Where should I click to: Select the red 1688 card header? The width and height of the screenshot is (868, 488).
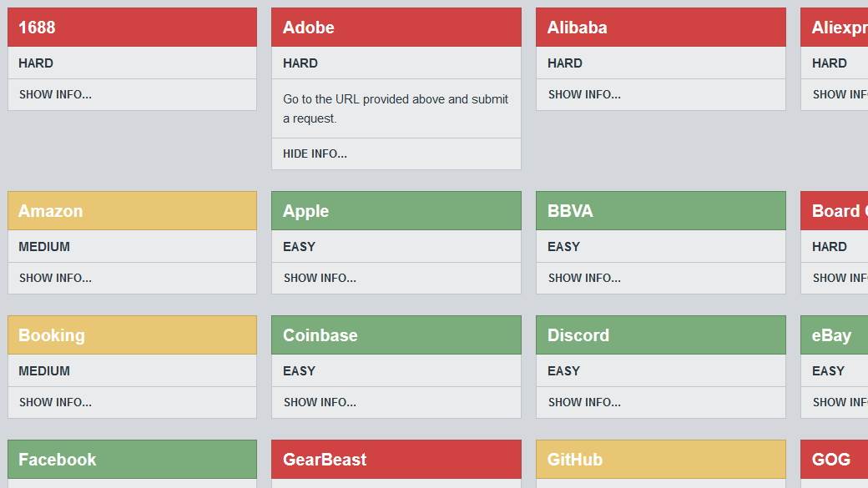pyautogui.click(x=132, y=27)
